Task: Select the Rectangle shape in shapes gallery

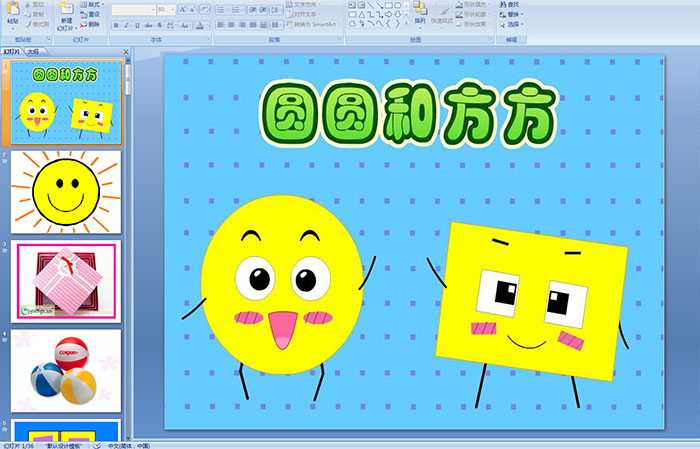Action: point(388,5)
